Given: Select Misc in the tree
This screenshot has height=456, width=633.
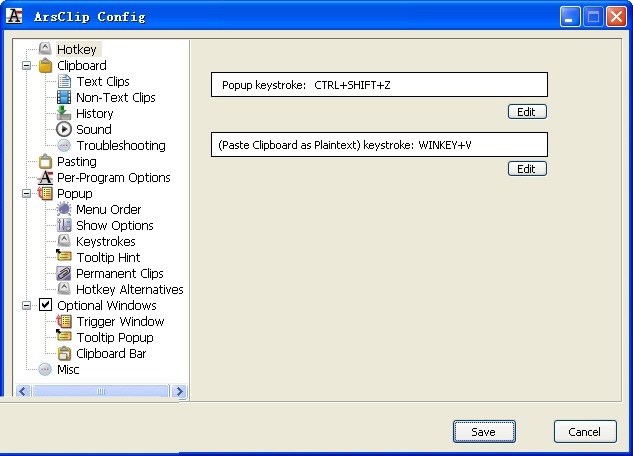Looking at the screenshot, I should coord(68,369).
